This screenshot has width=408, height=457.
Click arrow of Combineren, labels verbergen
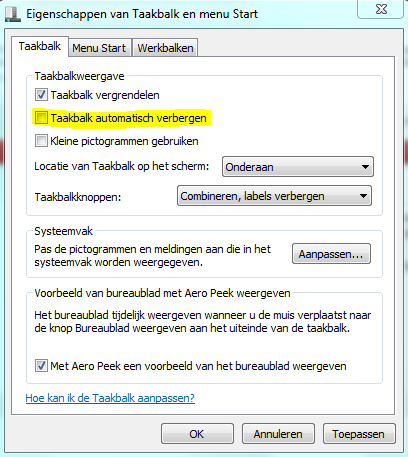pyautogui.click(x=363, y=196)
